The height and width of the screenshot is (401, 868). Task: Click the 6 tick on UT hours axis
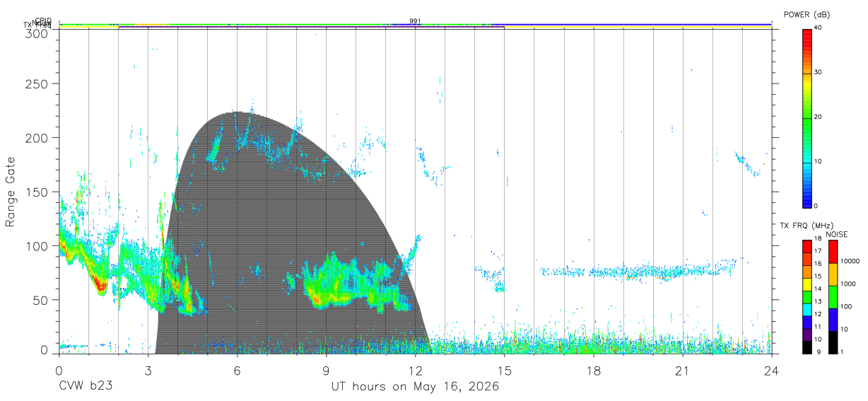point(237,371)
